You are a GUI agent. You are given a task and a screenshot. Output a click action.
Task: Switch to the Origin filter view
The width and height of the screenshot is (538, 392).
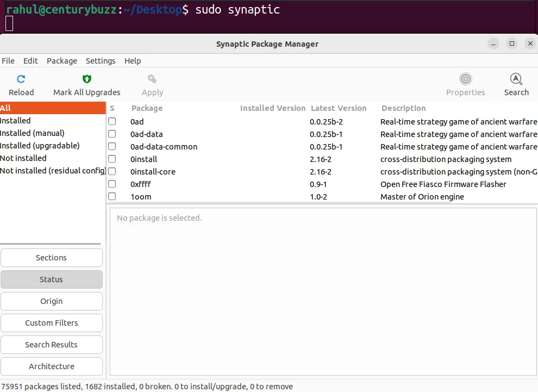[52, 301]
